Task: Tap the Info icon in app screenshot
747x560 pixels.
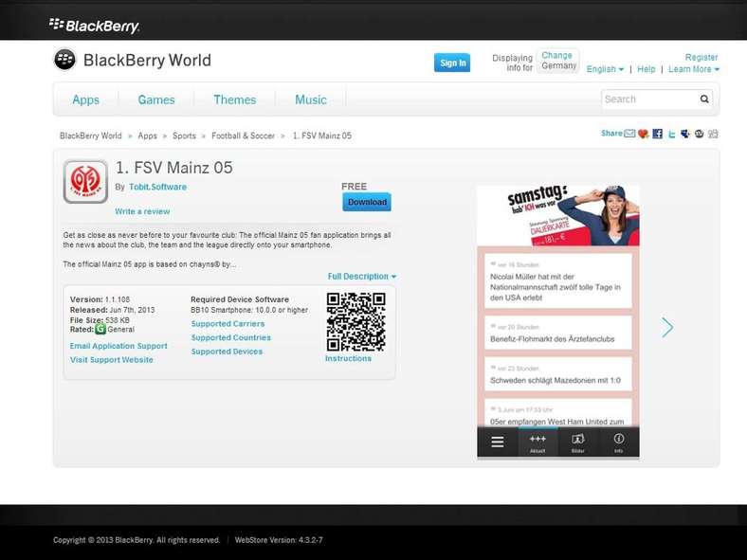Action: [618, 443]
